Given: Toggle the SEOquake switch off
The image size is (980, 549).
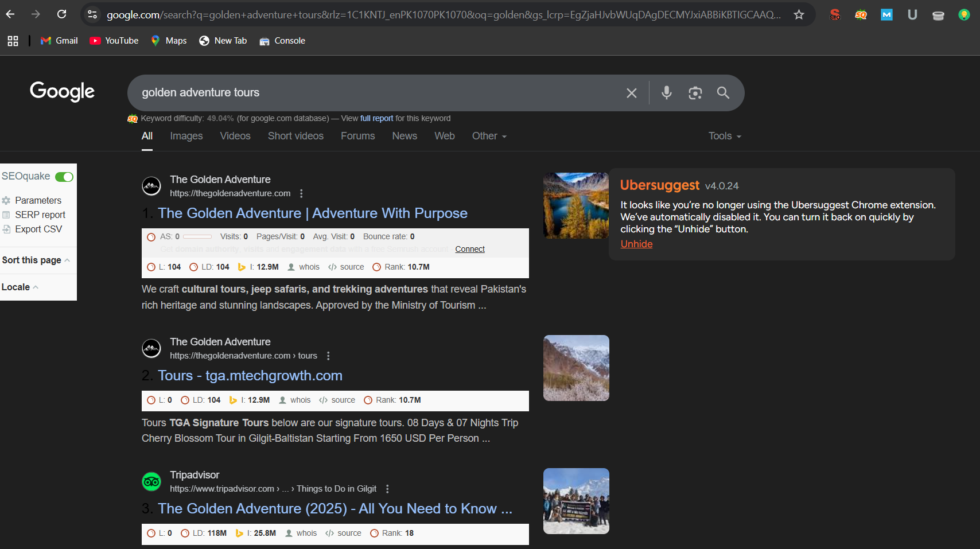Looking at the screenshot, I should point(64,177).
